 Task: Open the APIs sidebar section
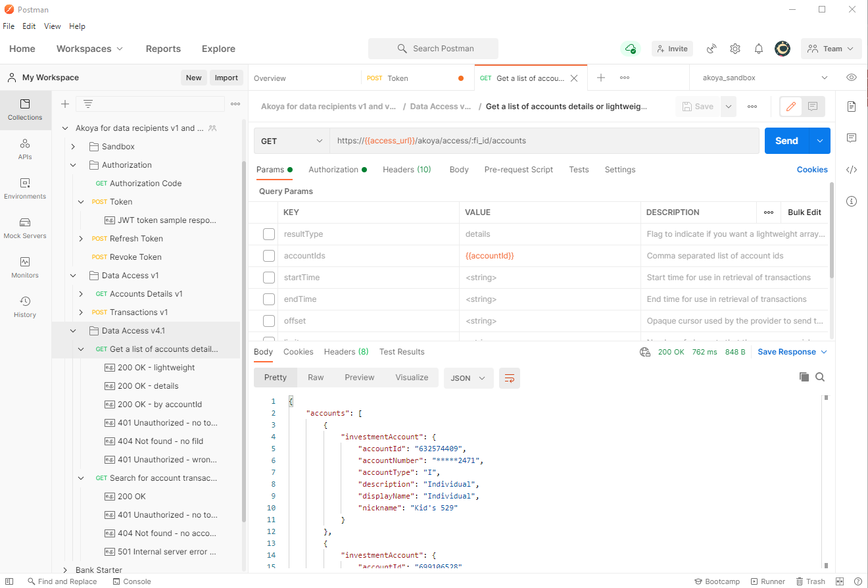tap(25, 149)
